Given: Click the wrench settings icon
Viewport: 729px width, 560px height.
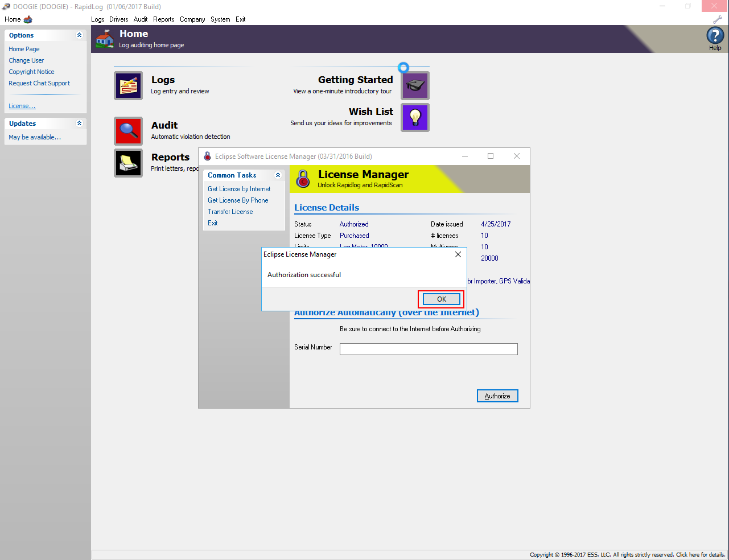Looking at the screenshot, I should pos(718,19).
